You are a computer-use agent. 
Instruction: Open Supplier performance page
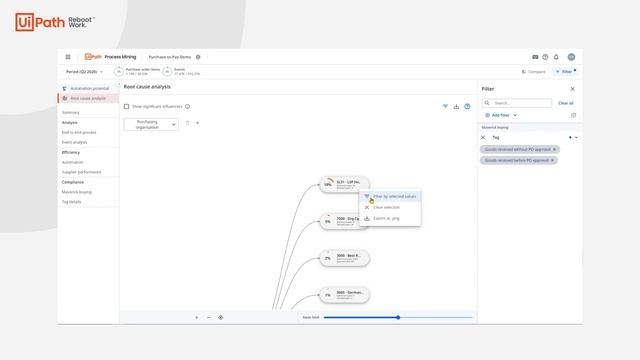coord(81,172)
